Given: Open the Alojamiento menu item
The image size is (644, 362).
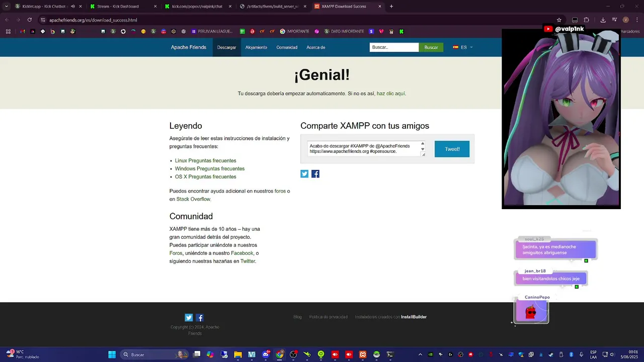Looking at the screenshot, I should 256,47.
